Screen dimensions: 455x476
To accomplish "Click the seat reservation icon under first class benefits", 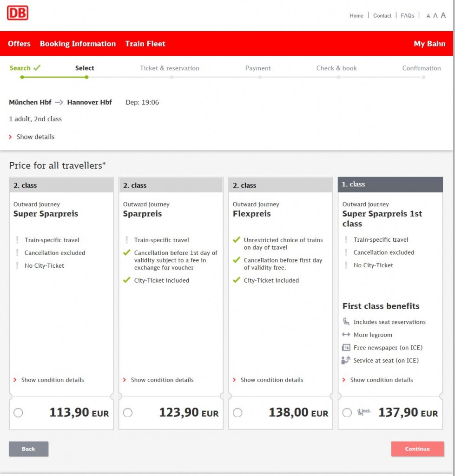I will click(x=346, y=322).
